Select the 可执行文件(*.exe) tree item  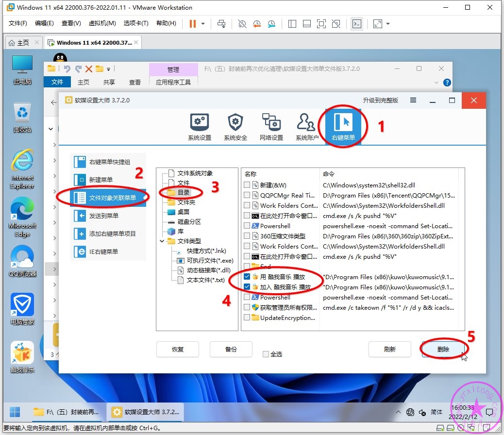[x=210, y=260]
